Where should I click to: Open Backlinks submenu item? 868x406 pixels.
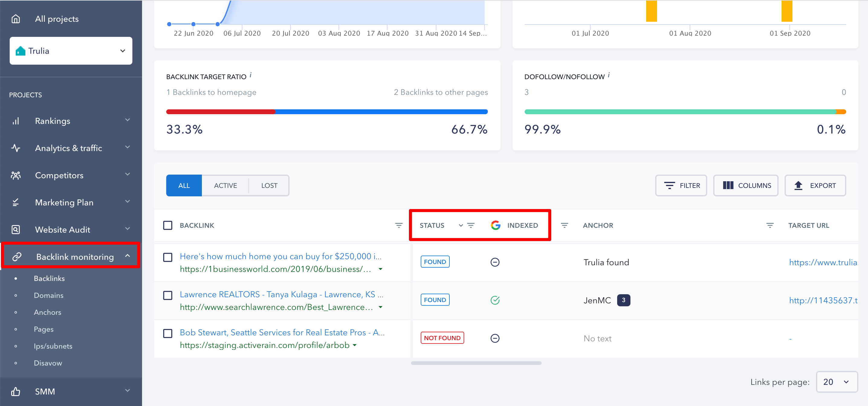49,279
